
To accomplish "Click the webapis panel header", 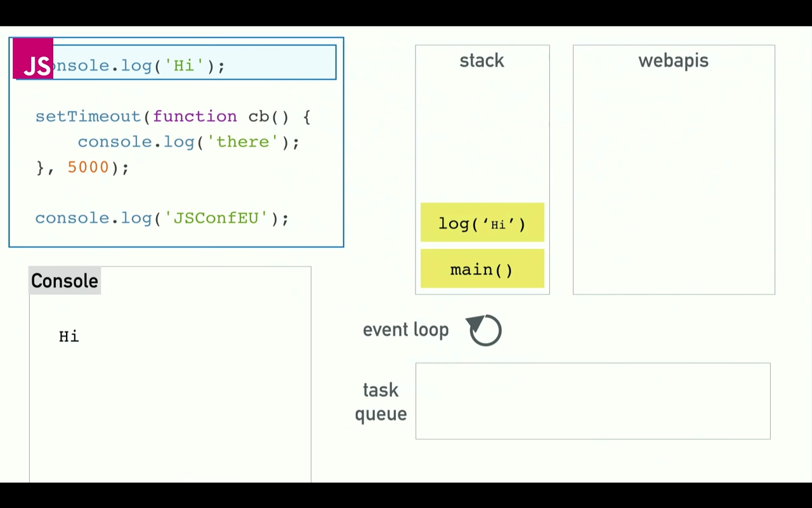I will click(673, 60).
